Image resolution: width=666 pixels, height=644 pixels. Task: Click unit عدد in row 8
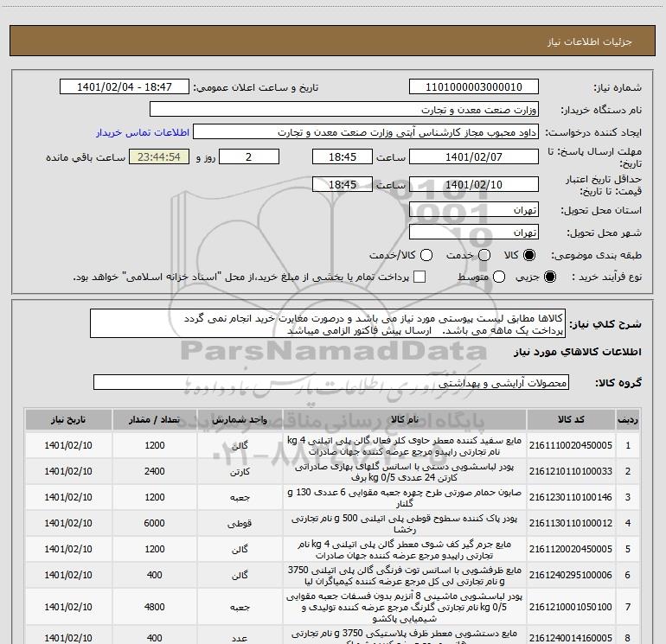coord(240,639)
